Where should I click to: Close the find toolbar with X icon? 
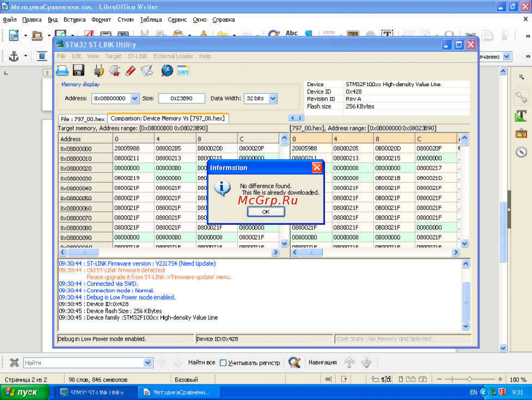(14, 362)
